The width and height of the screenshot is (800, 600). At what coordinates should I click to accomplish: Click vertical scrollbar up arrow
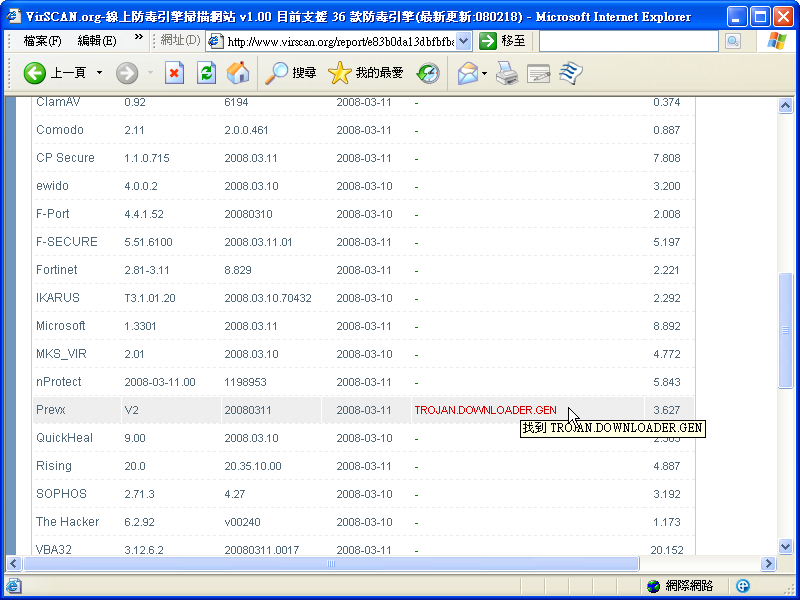pos(785,106)
